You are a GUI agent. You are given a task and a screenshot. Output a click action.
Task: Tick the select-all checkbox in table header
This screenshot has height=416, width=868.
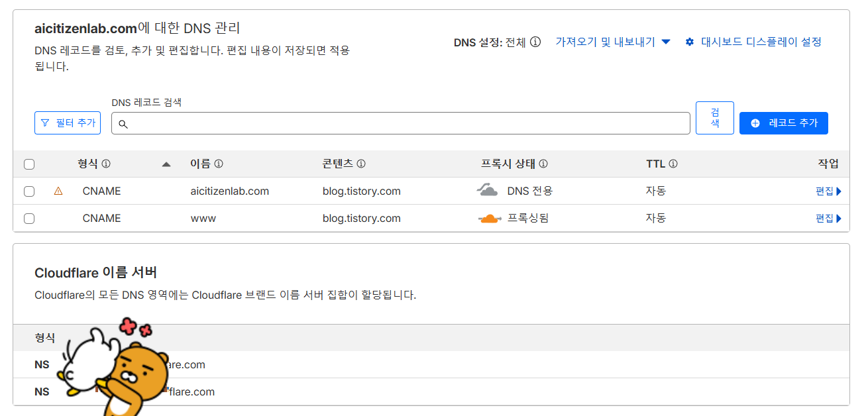pos(29,164)
